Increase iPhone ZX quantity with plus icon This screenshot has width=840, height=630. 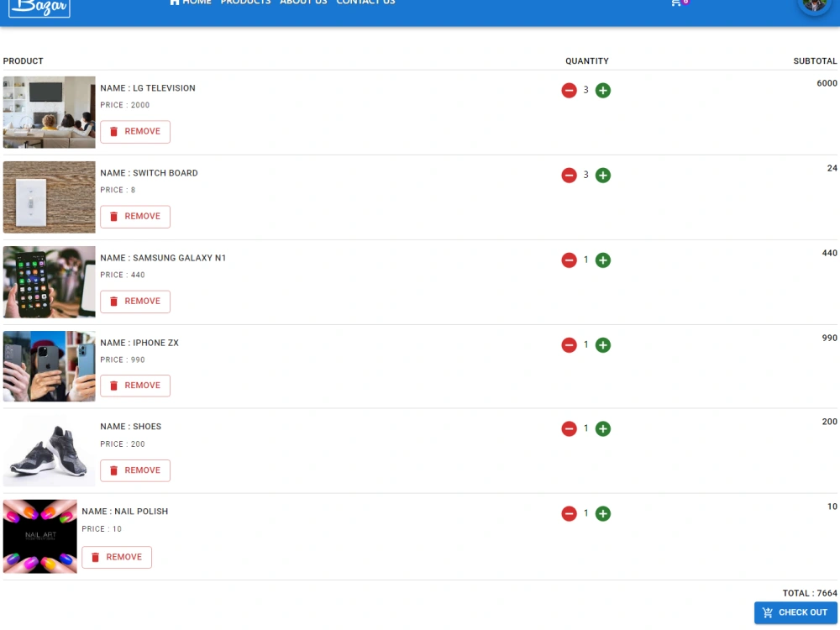pos(602,345)
